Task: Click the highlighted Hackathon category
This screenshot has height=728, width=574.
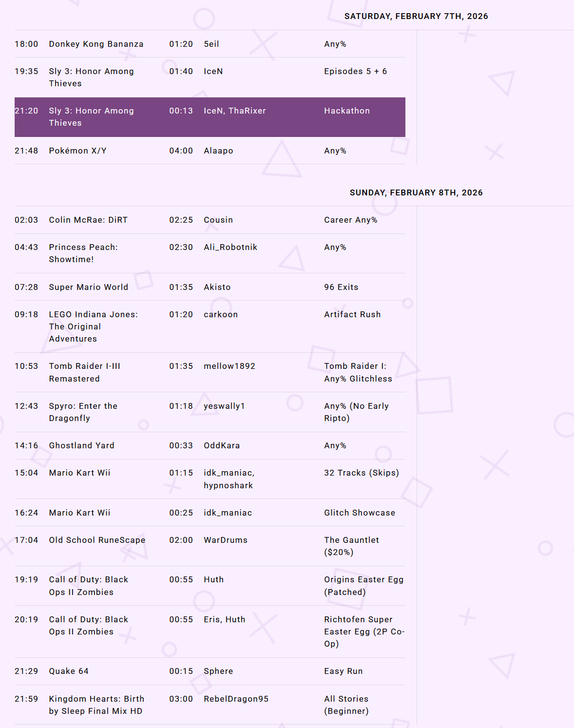Action: click(347, 111)
